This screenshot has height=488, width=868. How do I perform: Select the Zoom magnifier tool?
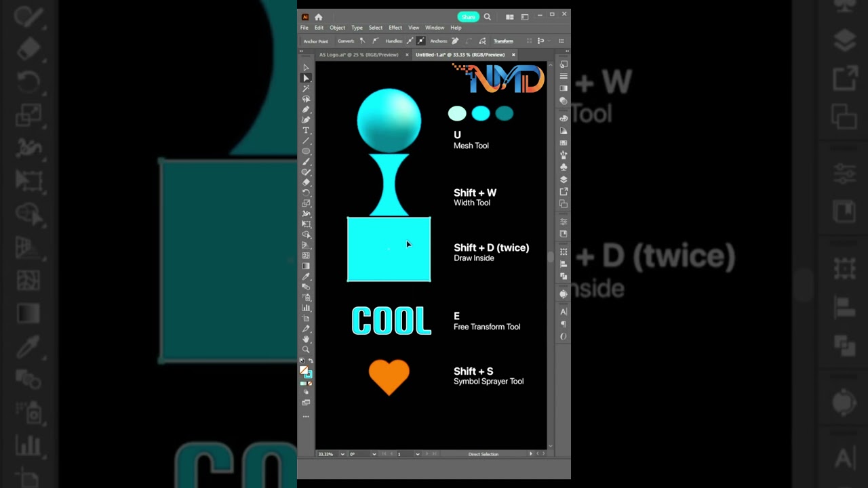point(306,349)
